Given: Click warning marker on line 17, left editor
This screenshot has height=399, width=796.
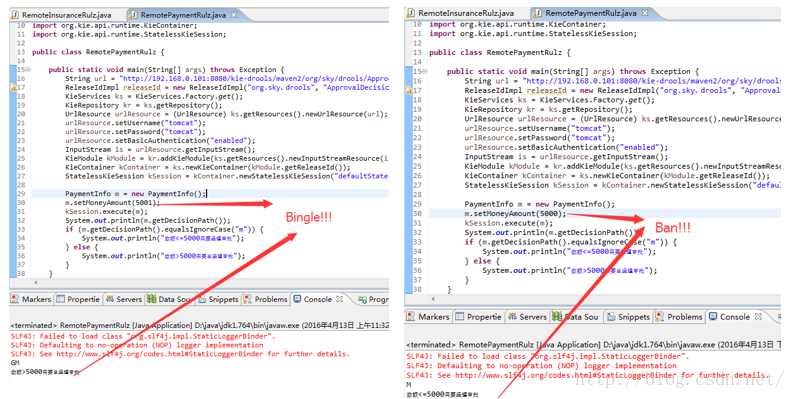Looking at the screenshot, I should point(13,87).
